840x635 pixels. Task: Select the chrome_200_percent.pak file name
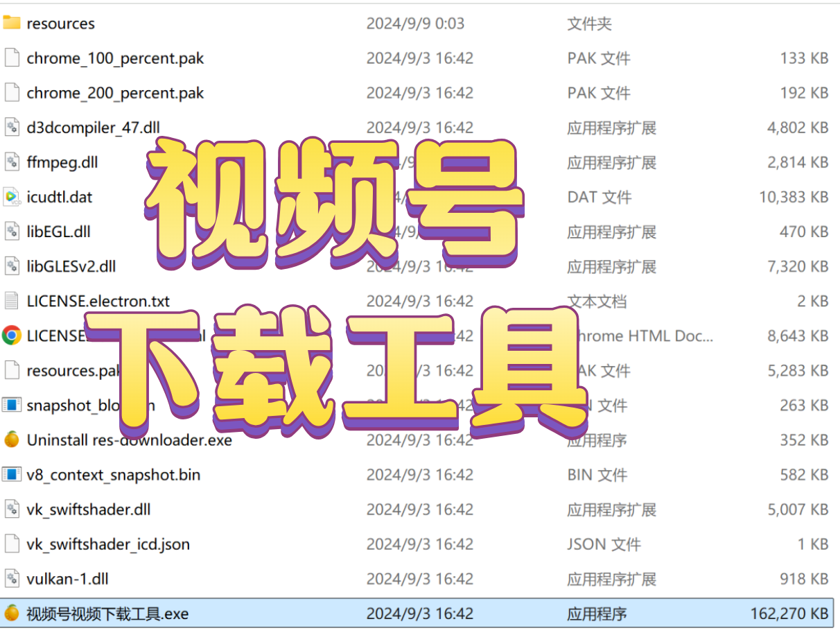115,93
